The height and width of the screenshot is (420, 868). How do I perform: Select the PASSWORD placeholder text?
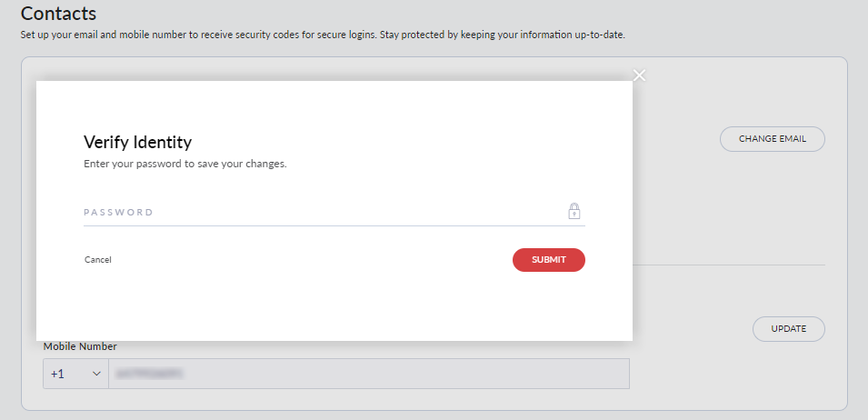(x=118, y=212)
